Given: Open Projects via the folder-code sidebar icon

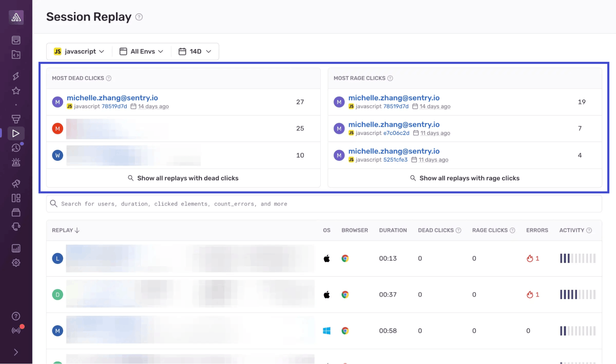Looking at the screenshot, I should tap(16, 55).
